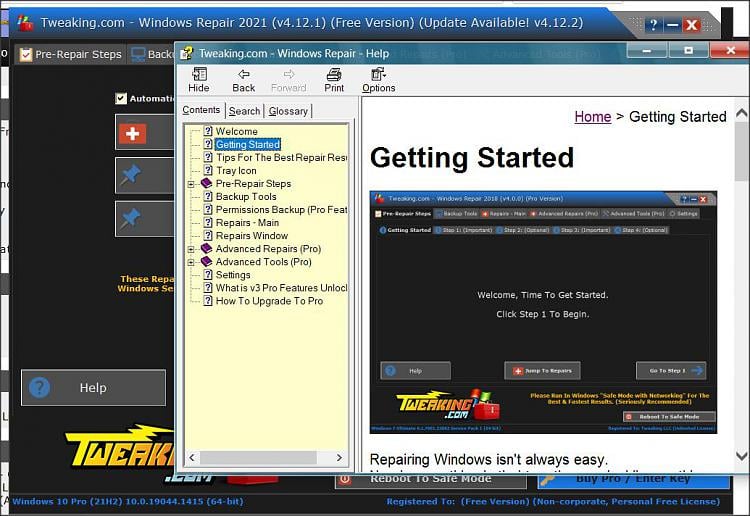This screenshot has width=750, height=516.
Task: Toggle the Automatic checkbox
Action: point(121,99)
